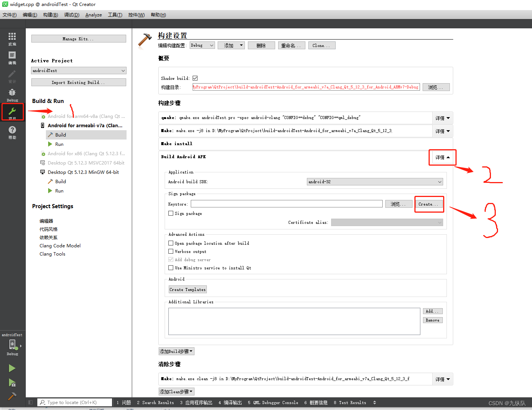Open the Certificate alias dropdown
This screenshot has height=410, width=532.
point(387,222)
